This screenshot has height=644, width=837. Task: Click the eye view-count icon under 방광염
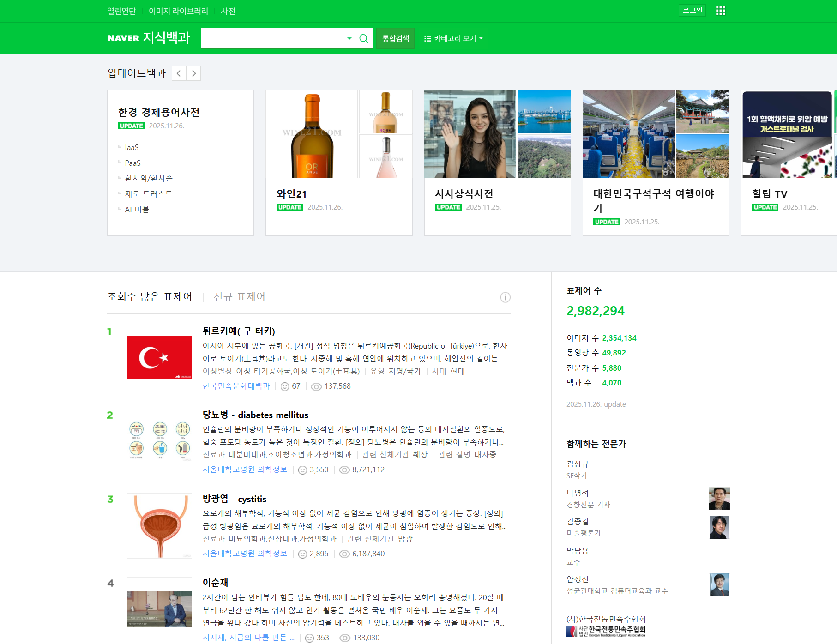(x=344, y=554)
